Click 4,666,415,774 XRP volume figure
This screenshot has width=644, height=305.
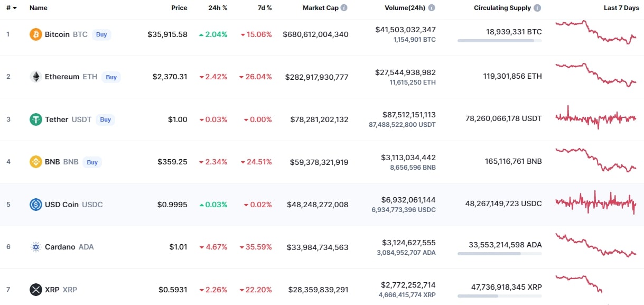click(x=407, y=295)
